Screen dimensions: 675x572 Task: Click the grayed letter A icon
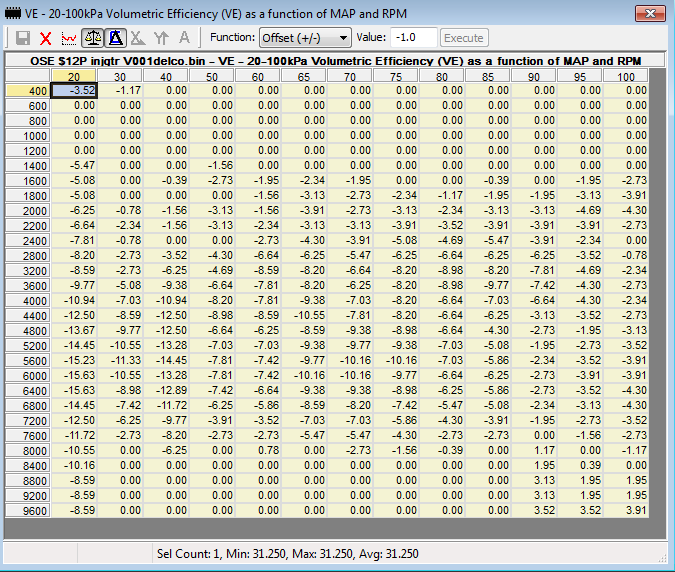184,38
